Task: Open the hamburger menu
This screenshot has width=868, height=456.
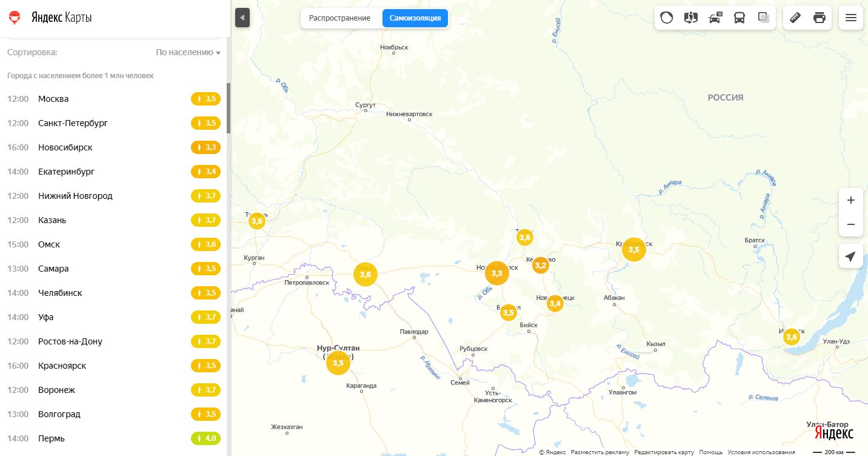Action: (850, 18)
